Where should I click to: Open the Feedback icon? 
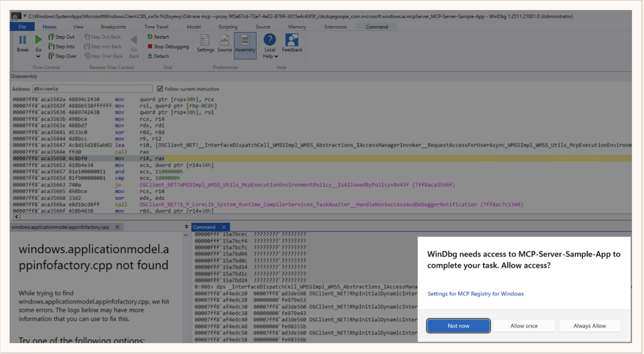pos(292,40)
